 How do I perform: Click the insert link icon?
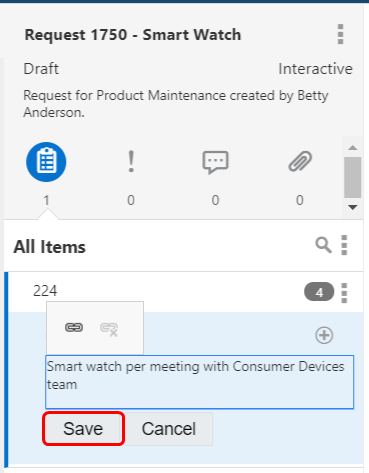coord(74,328)
